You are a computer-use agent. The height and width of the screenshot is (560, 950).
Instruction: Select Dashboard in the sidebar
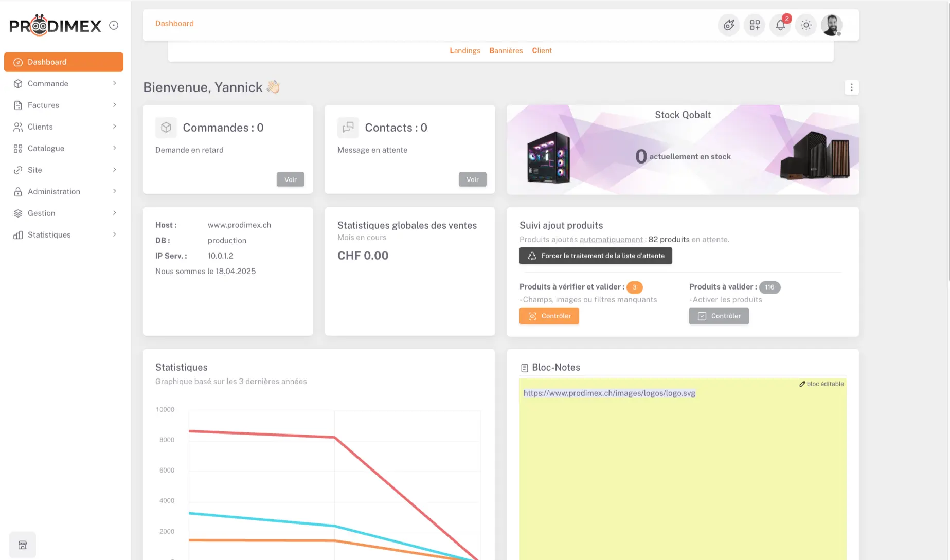tap(64, 62)
